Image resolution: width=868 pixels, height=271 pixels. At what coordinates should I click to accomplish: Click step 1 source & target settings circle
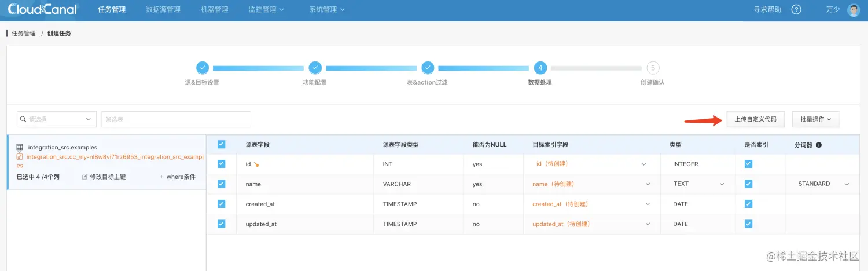click(202, 68)
